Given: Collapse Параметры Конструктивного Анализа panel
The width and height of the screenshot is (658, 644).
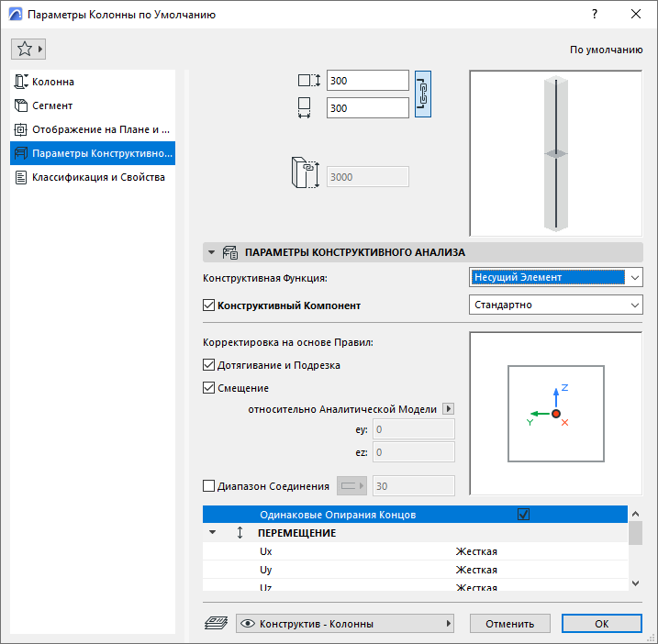Looking at the screenshot, I should [x=211, y=252].
